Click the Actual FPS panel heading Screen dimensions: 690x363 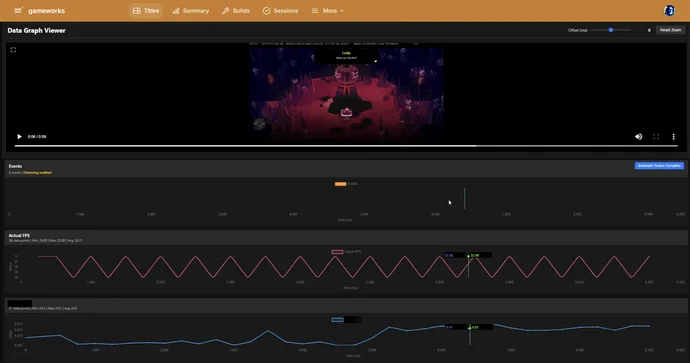[19, 235]
